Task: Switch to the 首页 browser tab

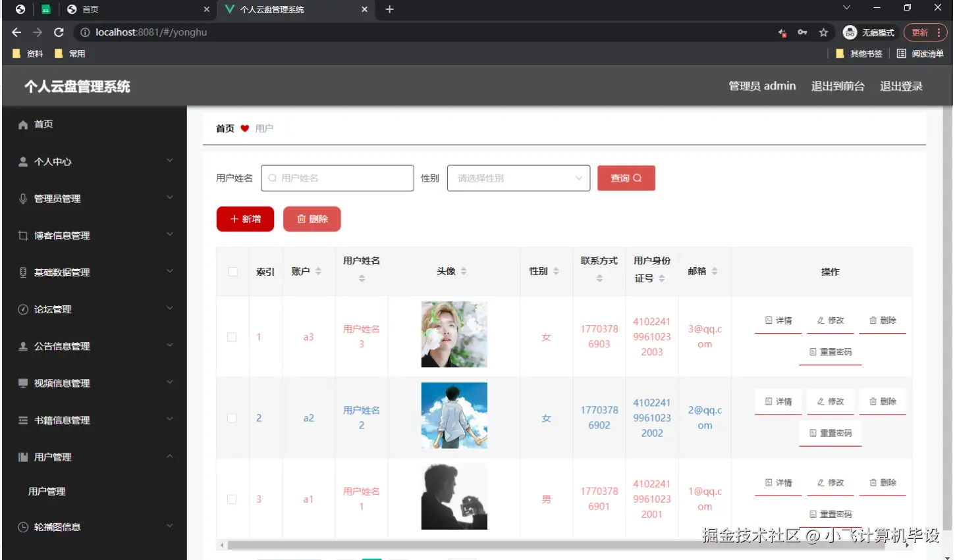Action: coord(138,9)
